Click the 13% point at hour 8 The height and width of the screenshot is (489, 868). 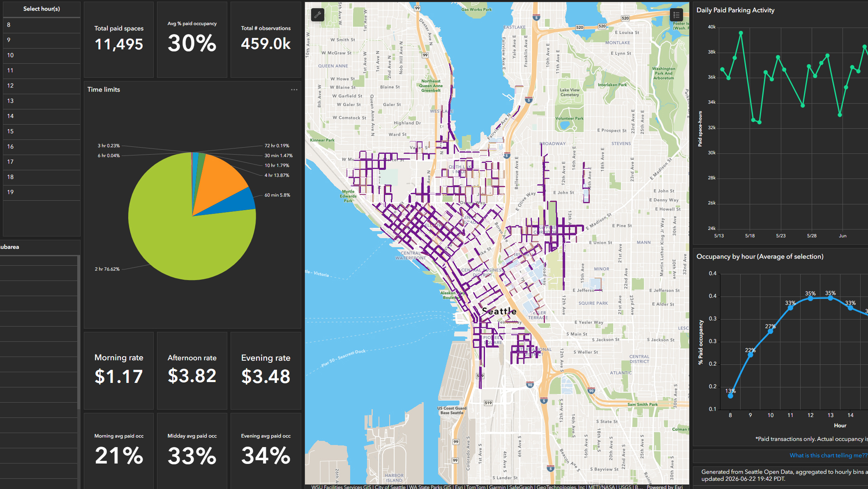click(730, 396)
